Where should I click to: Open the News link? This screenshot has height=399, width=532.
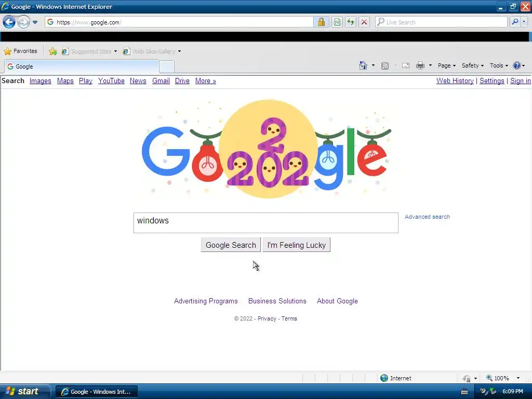coord(138,81)
